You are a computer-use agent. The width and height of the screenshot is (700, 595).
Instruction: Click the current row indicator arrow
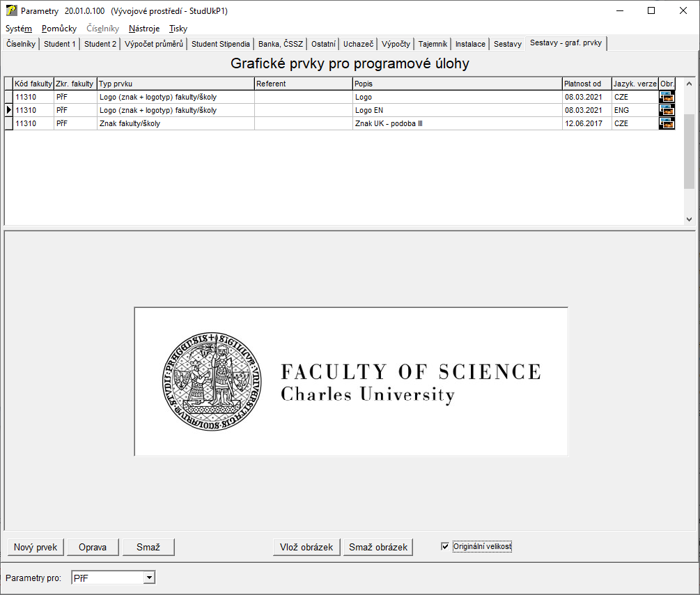(9, 110)
